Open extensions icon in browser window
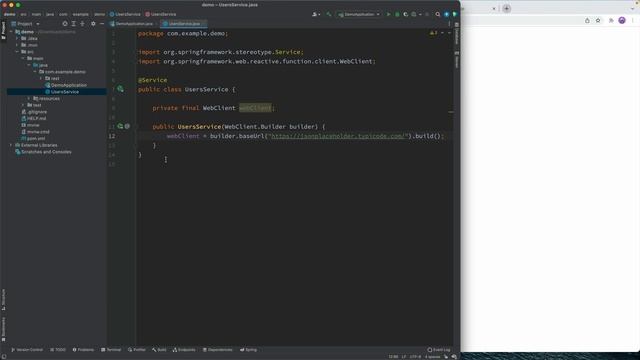The height and width of the screenshot is (360, 640). pyautogui.click(x=611, y=20)
